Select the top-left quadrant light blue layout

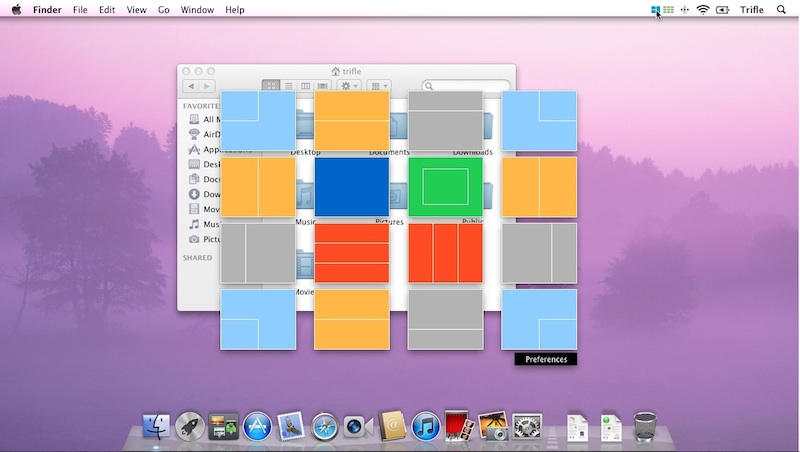click(x=258, y=121)
